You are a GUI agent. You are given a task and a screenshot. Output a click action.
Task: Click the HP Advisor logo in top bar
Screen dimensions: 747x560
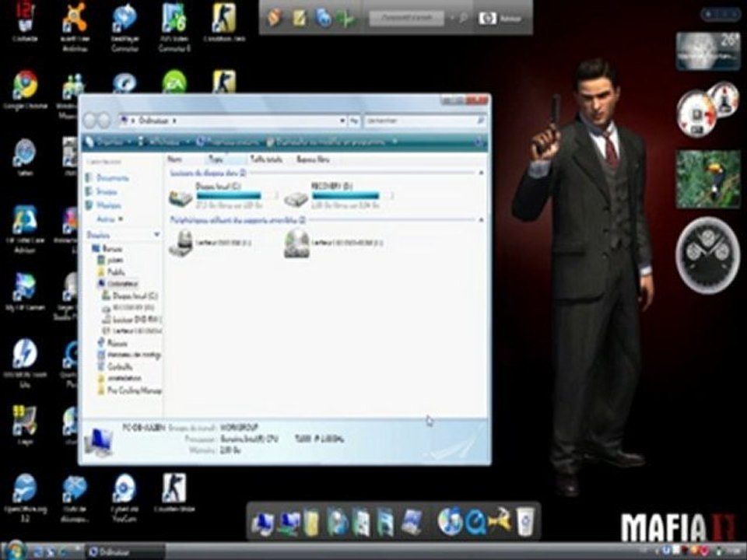487,19
